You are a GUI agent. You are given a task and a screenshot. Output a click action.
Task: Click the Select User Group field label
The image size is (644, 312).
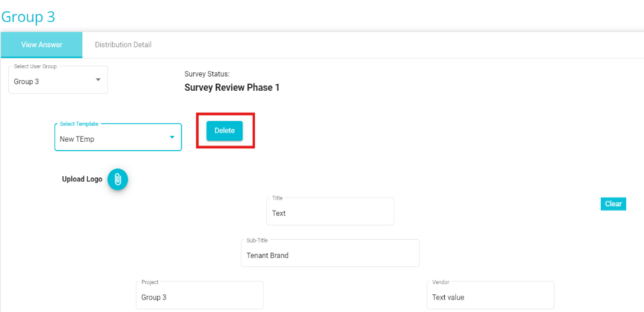pyautogui.click(x=36, y=66)
